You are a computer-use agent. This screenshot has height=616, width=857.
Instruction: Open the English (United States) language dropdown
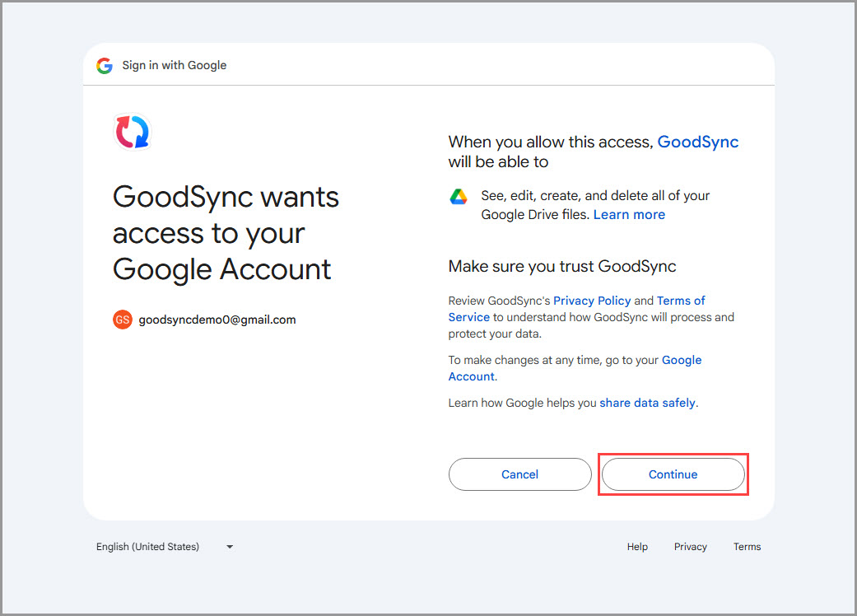165,547
